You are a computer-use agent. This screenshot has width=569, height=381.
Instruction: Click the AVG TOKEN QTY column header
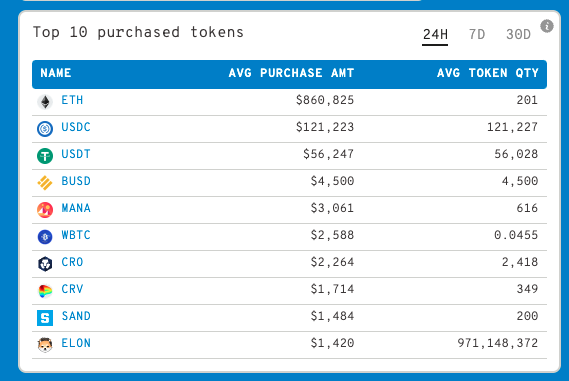(x=488, y=73)
